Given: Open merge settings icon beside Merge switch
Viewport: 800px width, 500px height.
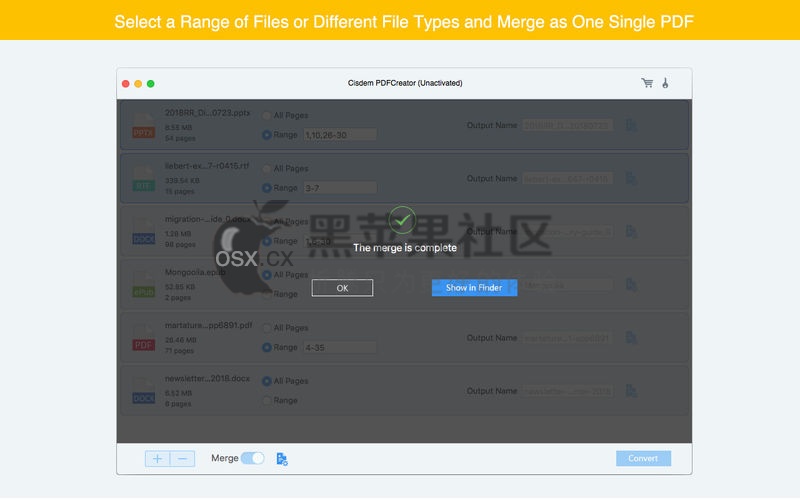Looking at the screenshot, I should click(x=282, y=459).
